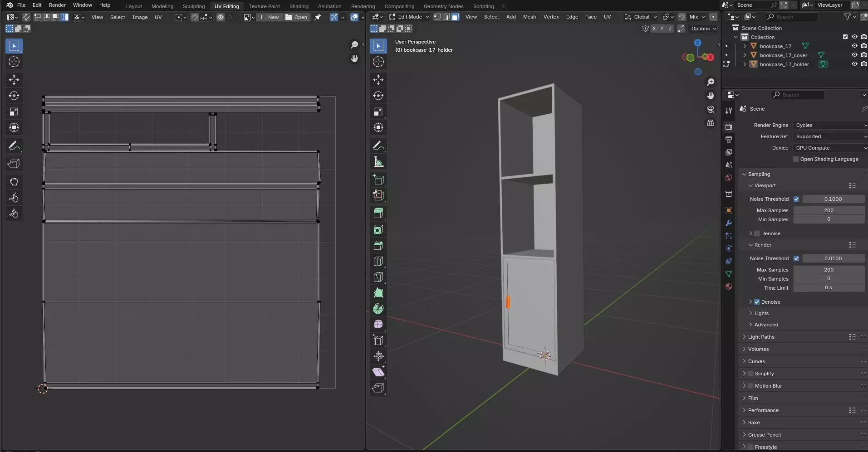Open the Material properties tab
Image resolution: width=868 pixels, height=452 pixels.
(729, 287)
